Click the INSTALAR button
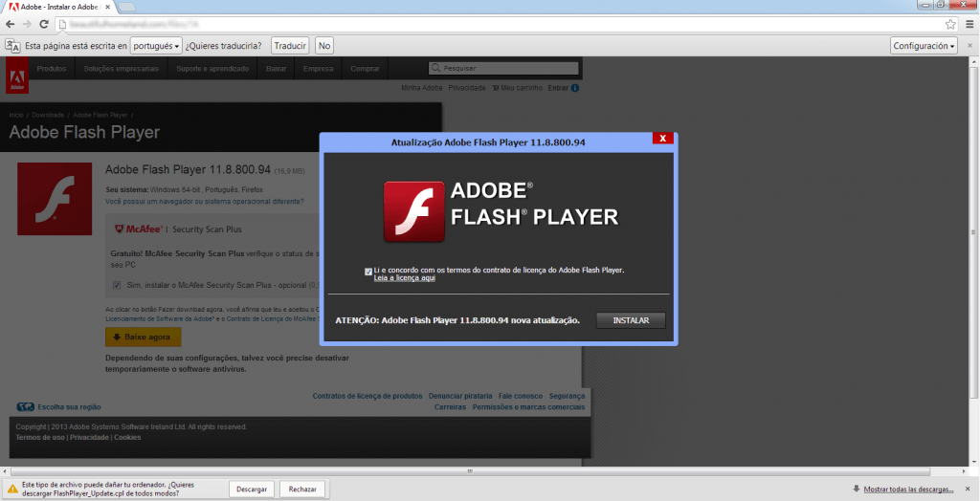This screenshot has height=501, width=980. pos(631,320)
